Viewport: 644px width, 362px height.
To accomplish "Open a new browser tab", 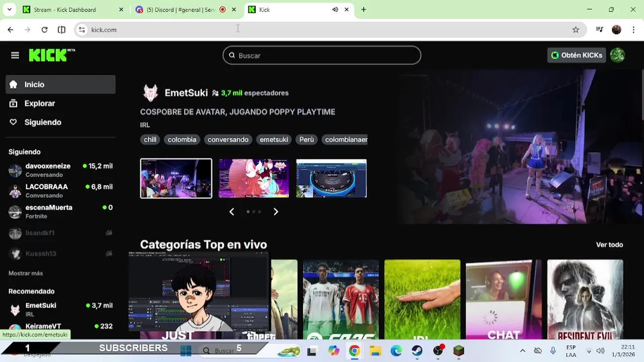I will pyautogui.click(x=363, y=10).
